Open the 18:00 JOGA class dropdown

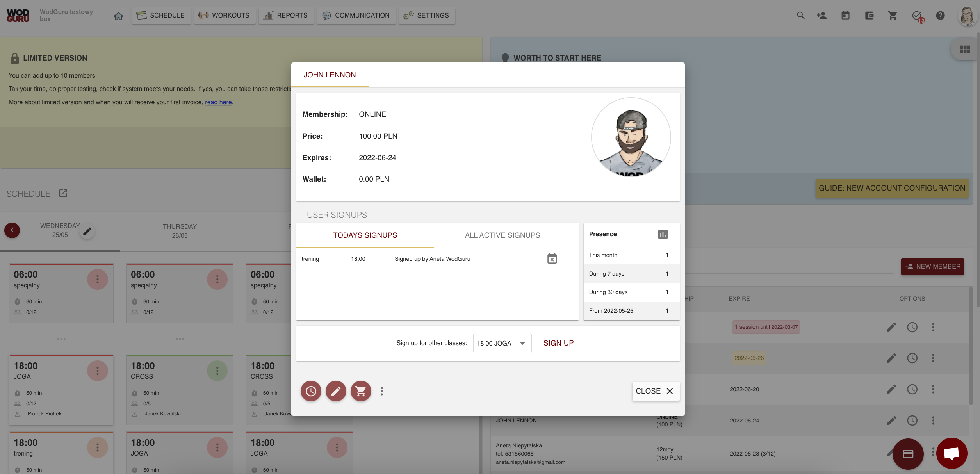tap(502, 343)
